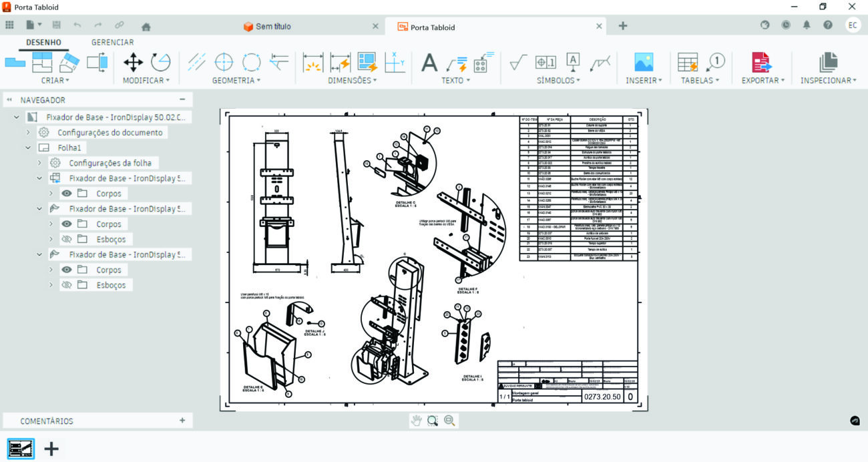Select the Center Mark geometry tool

coord(224,63)
